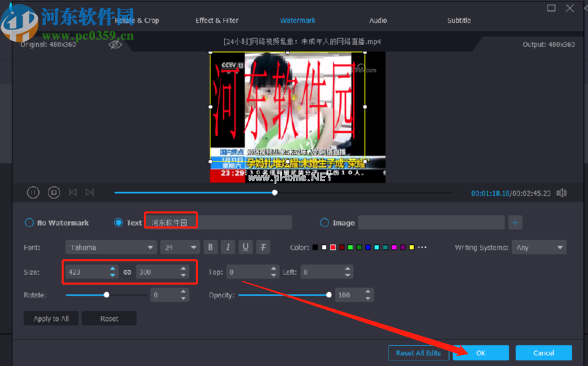
Task: Click the image watermark path field
Action: tap(431, 222)
